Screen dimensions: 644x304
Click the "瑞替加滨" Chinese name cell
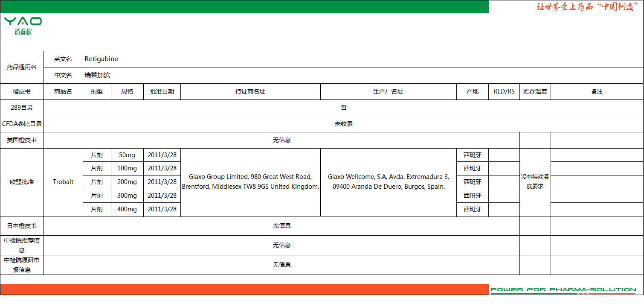pyautogui.click(x=363, y=75)
